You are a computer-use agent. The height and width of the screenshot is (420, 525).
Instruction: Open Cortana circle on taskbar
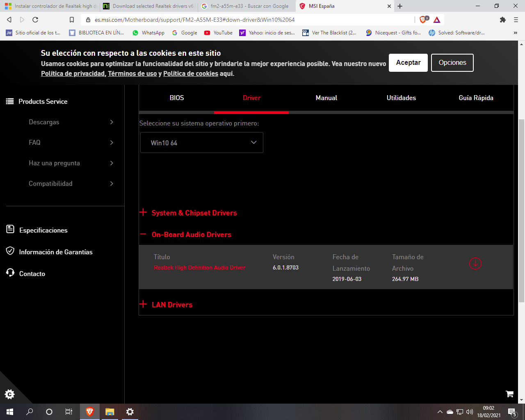point(49,412)
